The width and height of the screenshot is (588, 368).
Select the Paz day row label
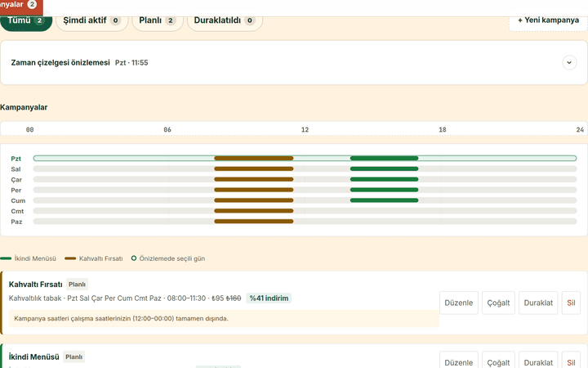(x=16, y=222)
